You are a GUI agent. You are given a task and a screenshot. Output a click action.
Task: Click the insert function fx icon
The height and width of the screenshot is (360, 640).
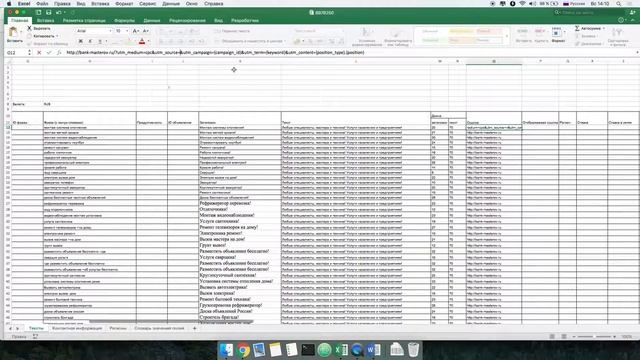[59, 53]
